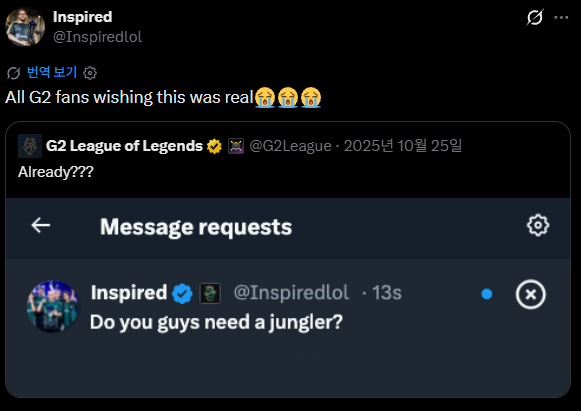Screen dimensions: 581x411
Task: Click the Inspired display name at top
Action: tap(82, 17)
